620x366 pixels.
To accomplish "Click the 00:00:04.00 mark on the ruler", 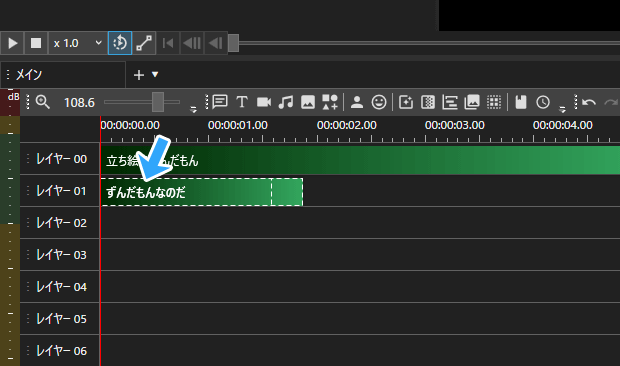I will point(562,125).
